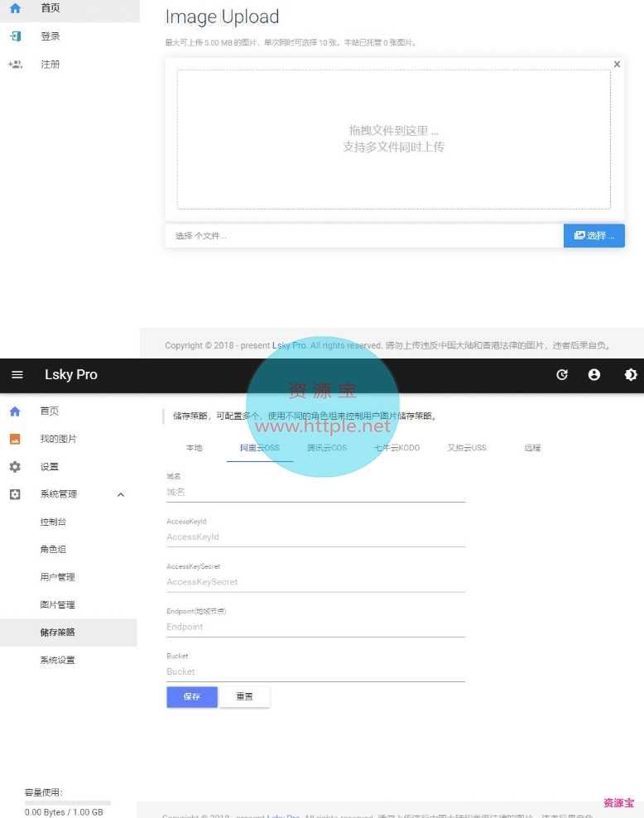Click the refresh/cache icon in the header
Image resolution: width=644 pixels, height=818 pixels.
[561, 374]
